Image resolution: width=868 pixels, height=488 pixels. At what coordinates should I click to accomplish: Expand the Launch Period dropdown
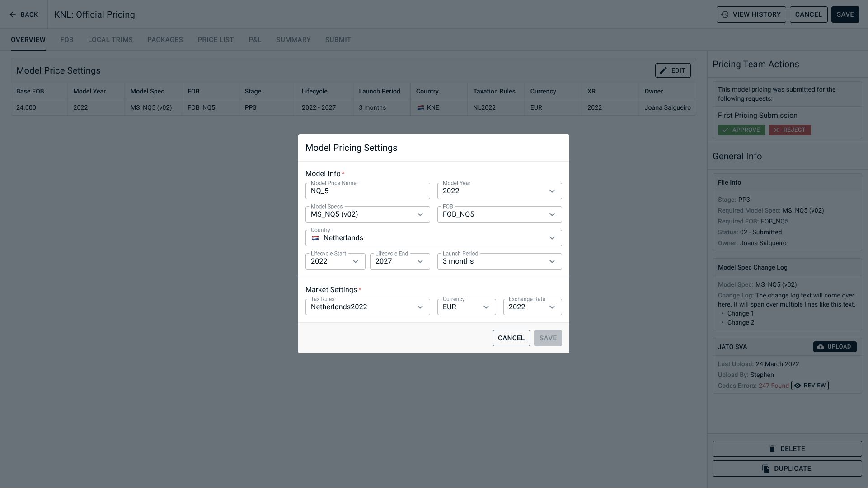pyautogui.click(x=500, y=261)
